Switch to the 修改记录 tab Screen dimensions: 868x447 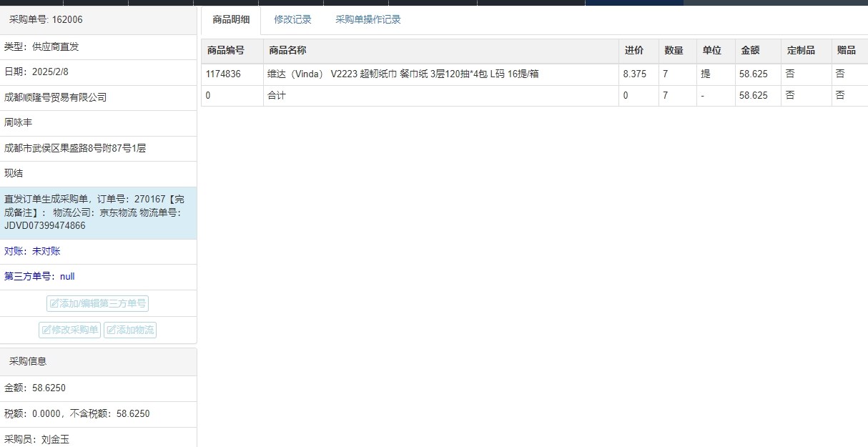293,20
